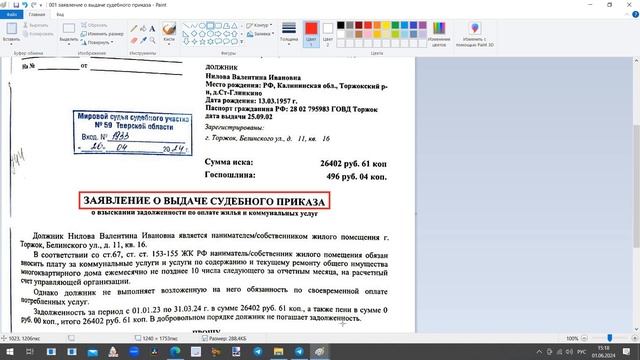Click the Обрезать crop button

click(x=94, y=25)
